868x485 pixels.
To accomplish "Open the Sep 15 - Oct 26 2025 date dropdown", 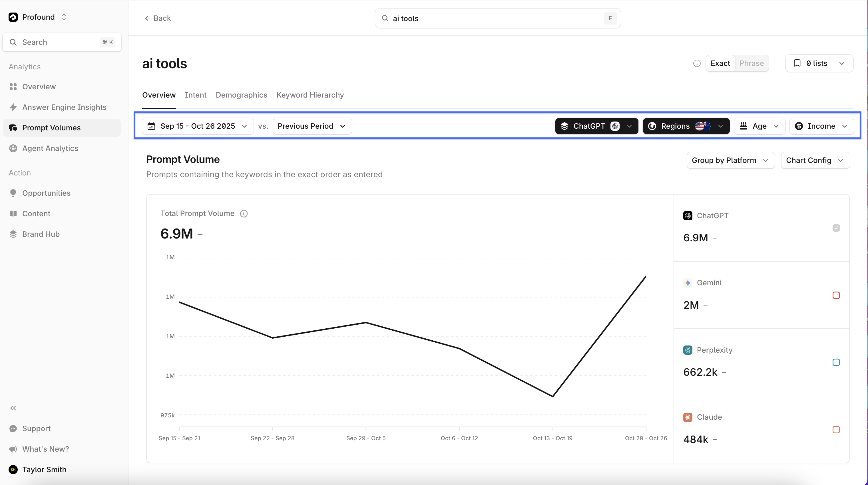I will pos(198,126).
